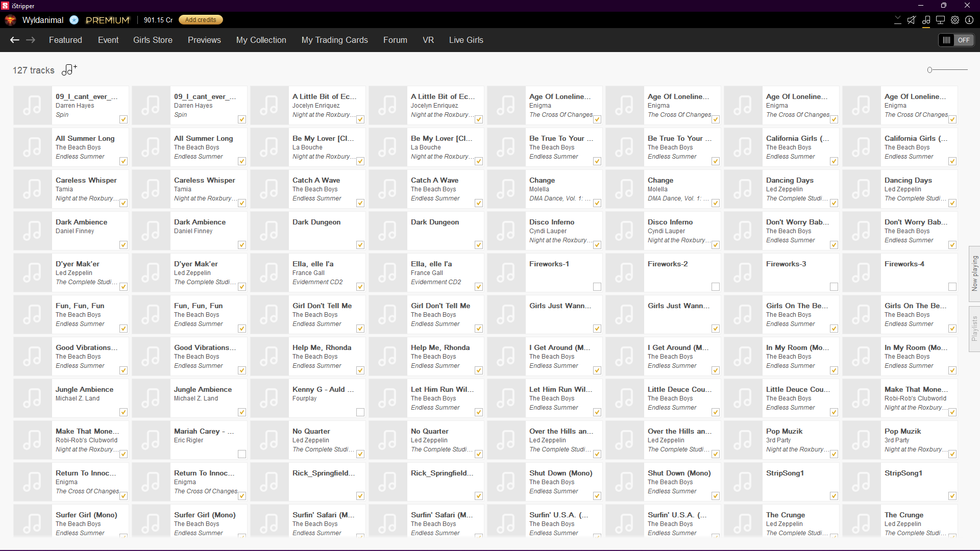The image size is (980, 551).
Task: Open the info circle icon
Action: click(969, 20)
